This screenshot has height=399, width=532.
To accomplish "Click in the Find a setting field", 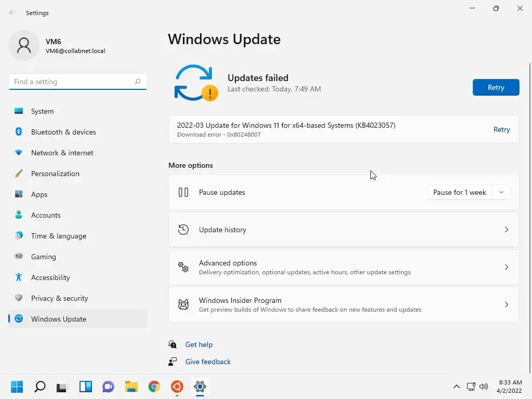I will (x=78, y=82).
